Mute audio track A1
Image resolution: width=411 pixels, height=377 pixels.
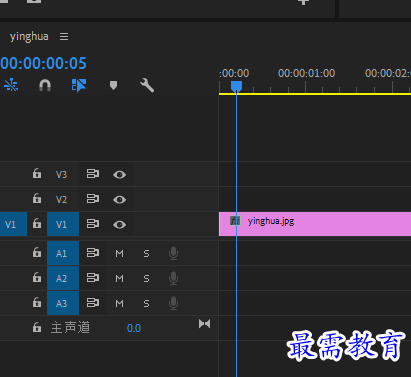point(119,254)
